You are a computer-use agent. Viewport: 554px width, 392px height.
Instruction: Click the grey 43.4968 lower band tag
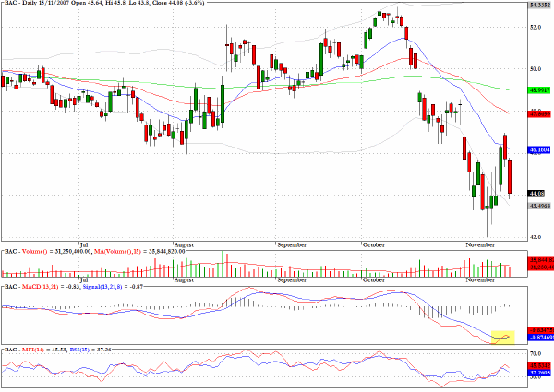[539, 206]
